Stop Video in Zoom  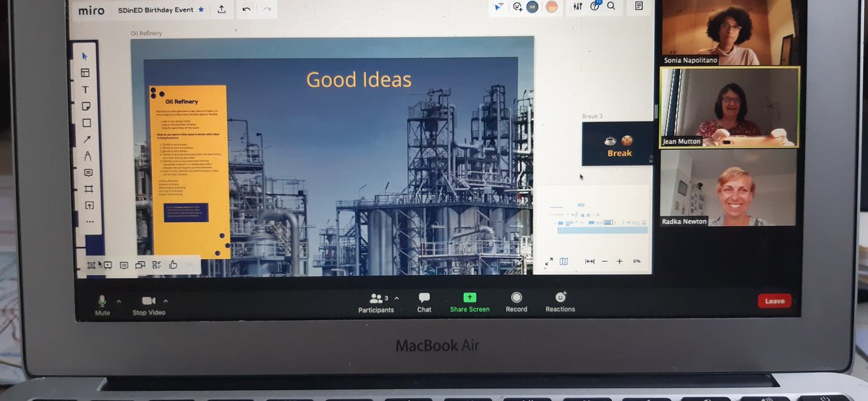pyautogui.click(x=149, y=305)
